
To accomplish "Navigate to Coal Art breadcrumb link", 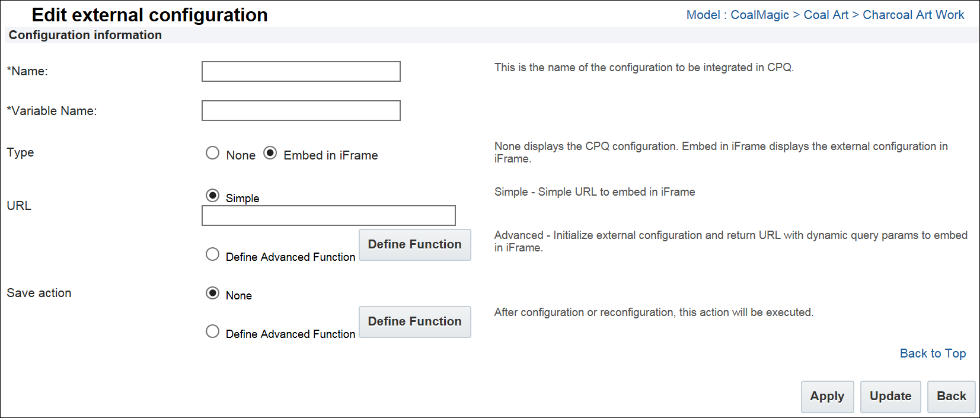I will pyautogui.click(x=826, y=15).
